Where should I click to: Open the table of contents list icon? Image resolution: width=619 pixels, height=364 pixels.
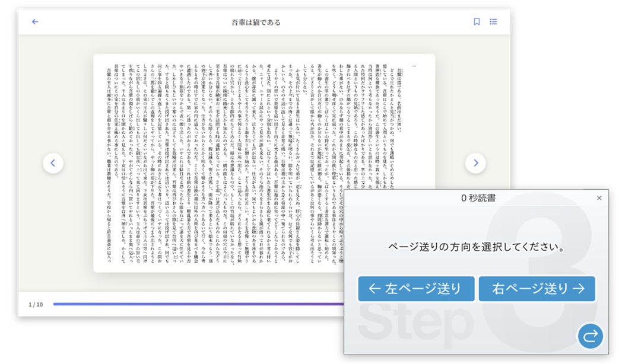[493, 22]
